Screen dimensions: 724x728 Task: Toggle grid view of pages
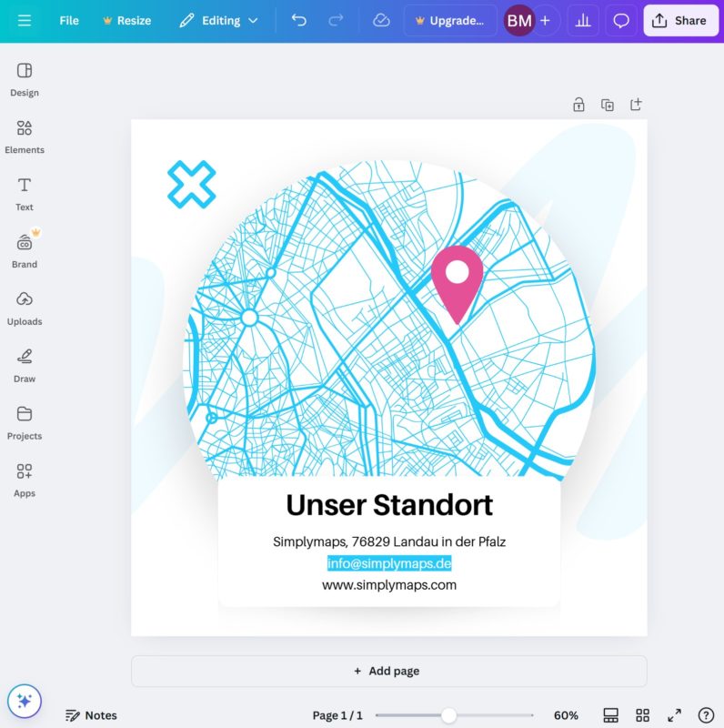click(x=642, y=715)
